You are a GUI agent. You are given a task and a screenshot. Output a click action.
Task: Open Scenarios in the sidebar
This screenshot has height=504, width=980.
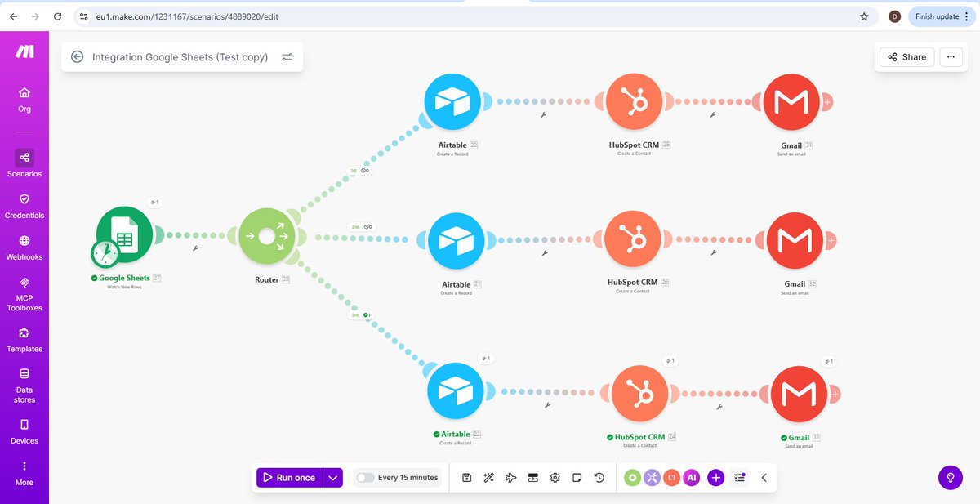point(24,163)
